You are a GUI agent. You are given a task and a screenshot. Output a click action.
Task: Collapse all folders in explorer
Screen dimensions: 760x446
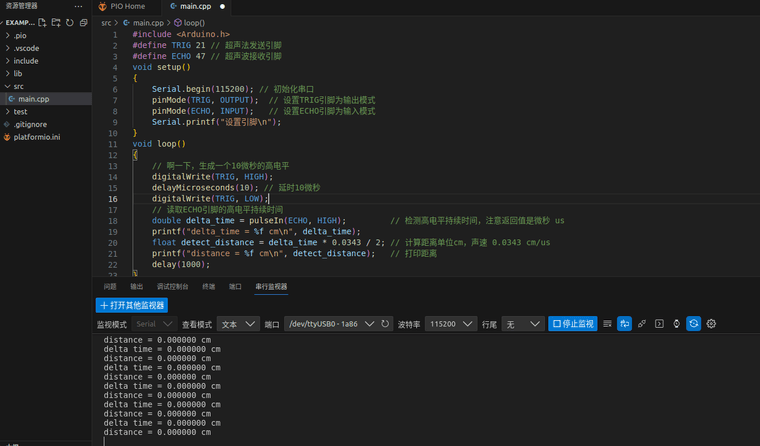pyautogui.click(x=83, y=22)
